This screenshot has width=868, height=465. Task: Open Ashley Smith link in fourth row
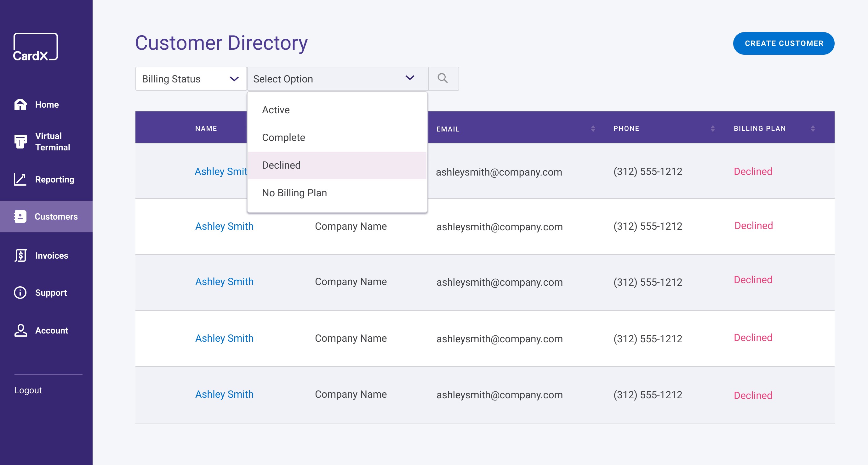[225, 338]
